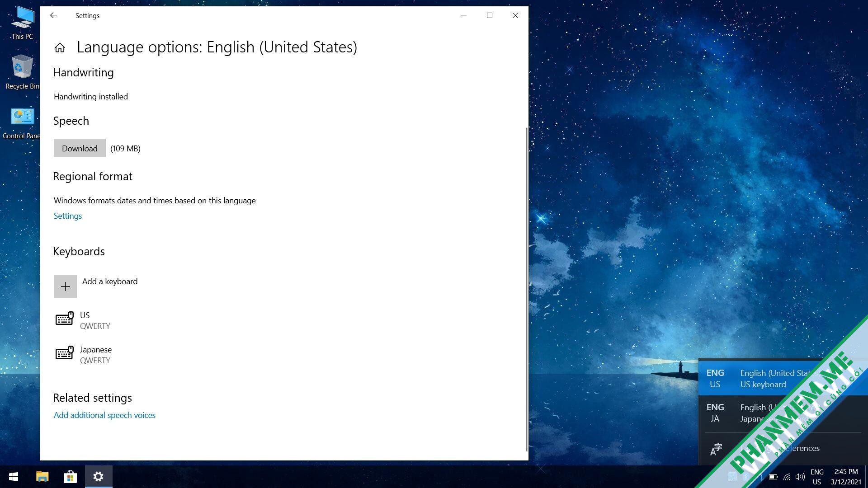This screenshot has width=868, height=488.
Task: Click the ENG US language indicator in tray
Action: [x=816, y=477]
